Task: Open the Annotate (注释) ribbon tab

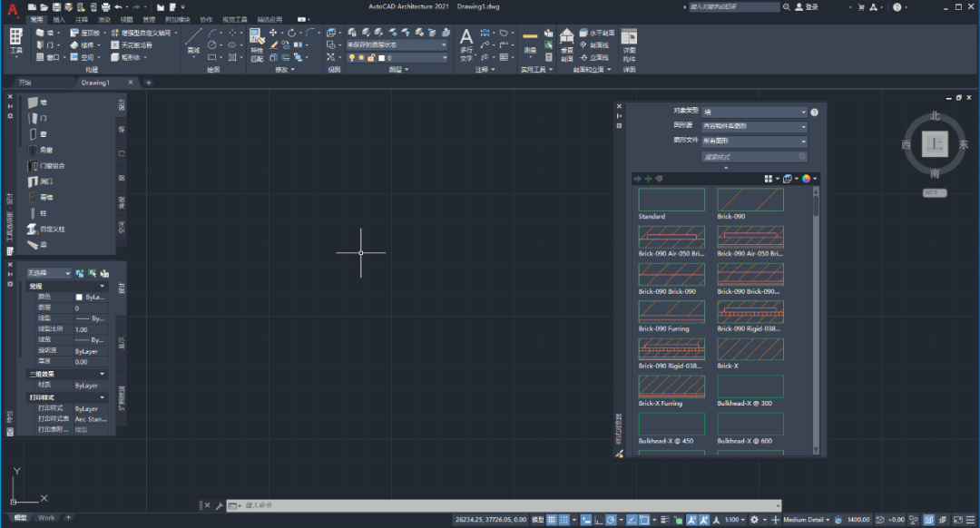Action: [82, 19]
